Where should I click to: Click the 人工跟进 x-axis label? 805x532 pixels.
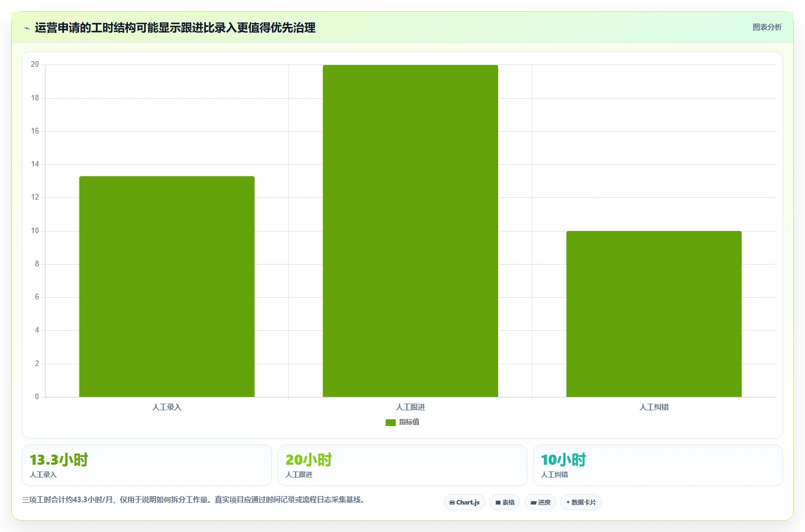[x=410, y=407]
